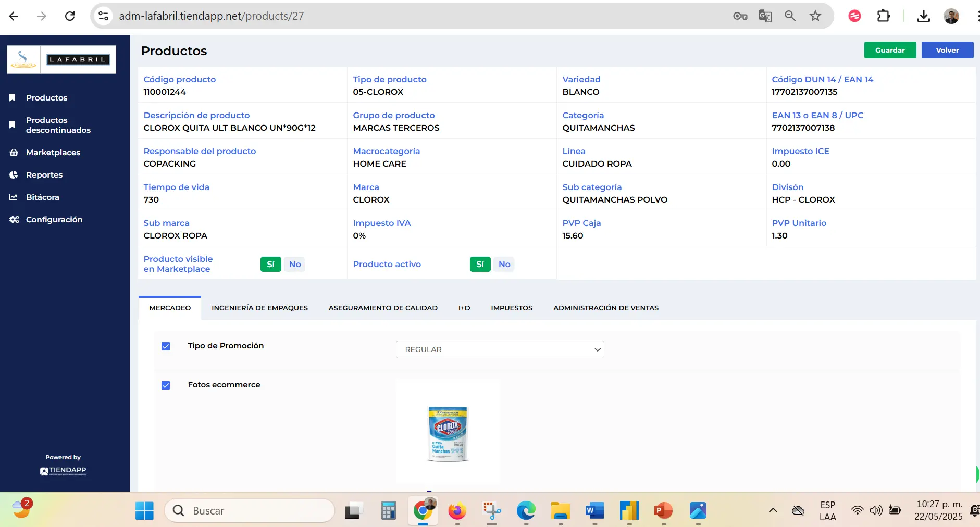
Task: Click the Clorox product photo thumbnail
Action: pos(448,433)
